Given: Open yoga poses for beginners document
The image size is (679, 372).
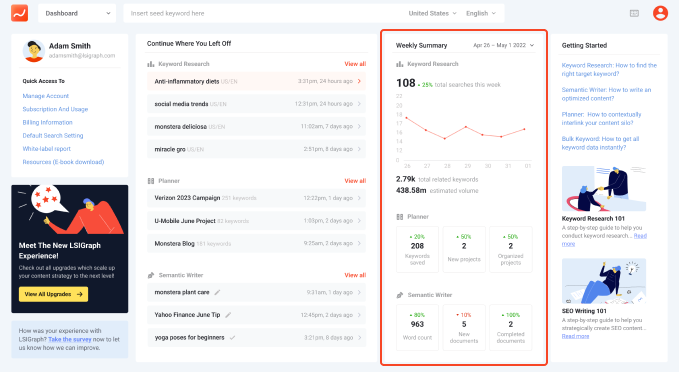Looking at the screenshot, I should [256, 337].
